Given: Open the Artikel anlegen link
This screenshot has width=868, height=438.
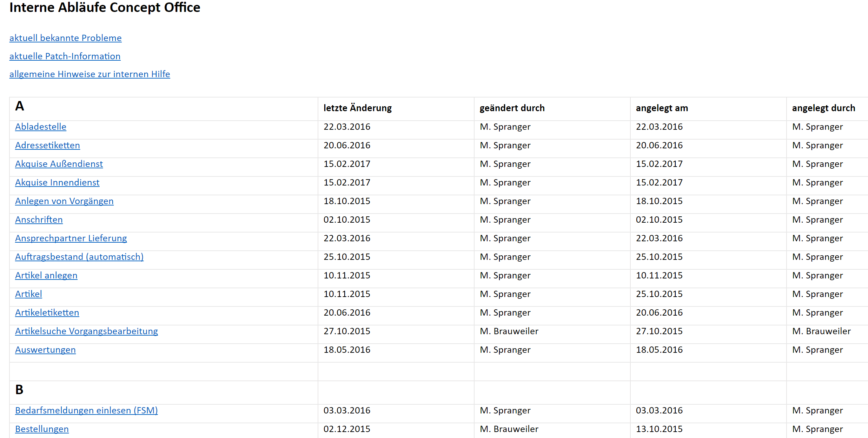Looking at the screenshot, I should coord(46,275).
